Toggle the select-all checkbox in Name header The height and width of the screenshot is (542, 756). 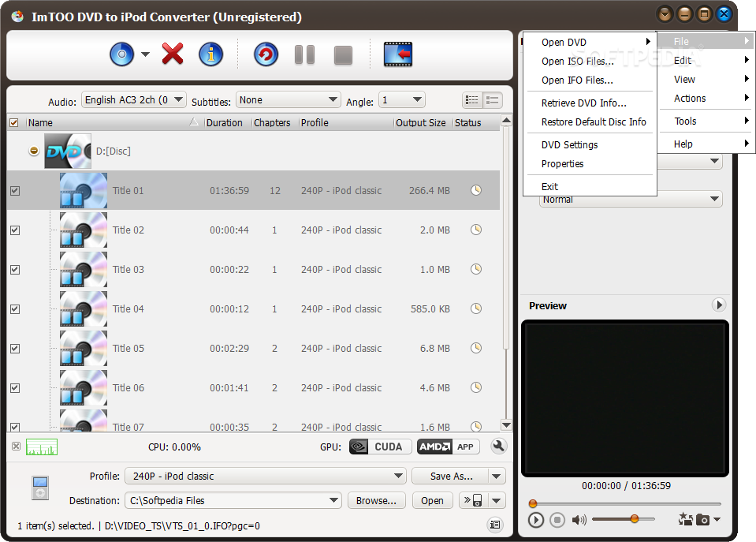tap(14, 122)
